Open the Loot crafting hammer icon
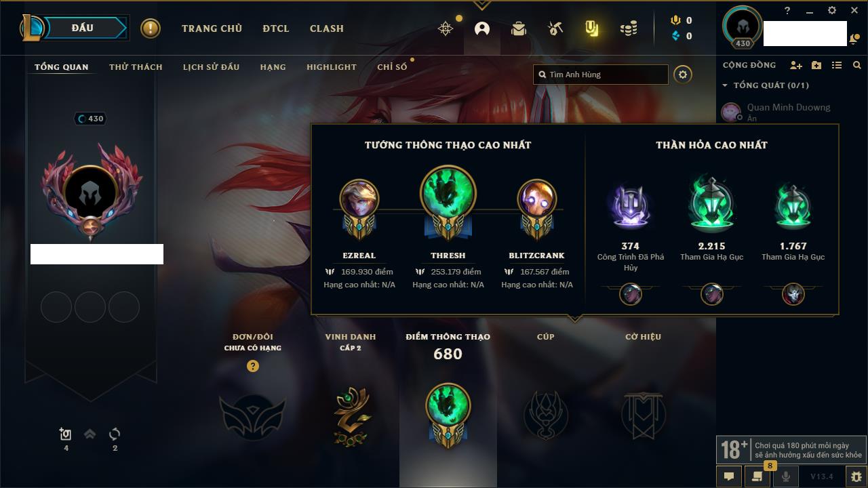The height and width of the screenshot is (488, 868). coord(555,28)
